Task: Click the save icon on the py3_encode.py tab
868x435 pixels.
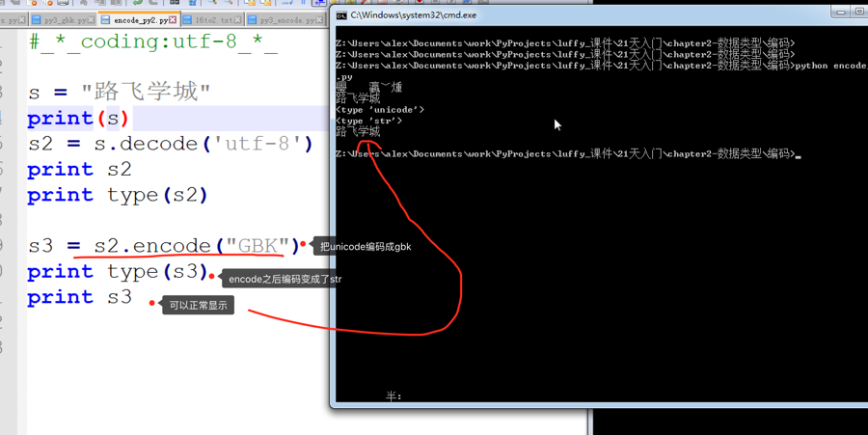Action: pos(253,19)
